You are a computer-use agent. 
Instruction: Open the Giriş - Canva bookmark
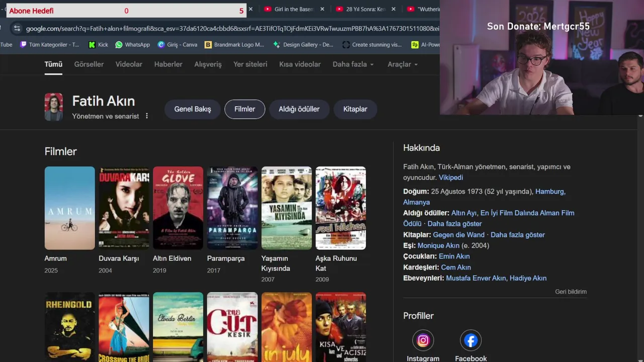(177, 45)
